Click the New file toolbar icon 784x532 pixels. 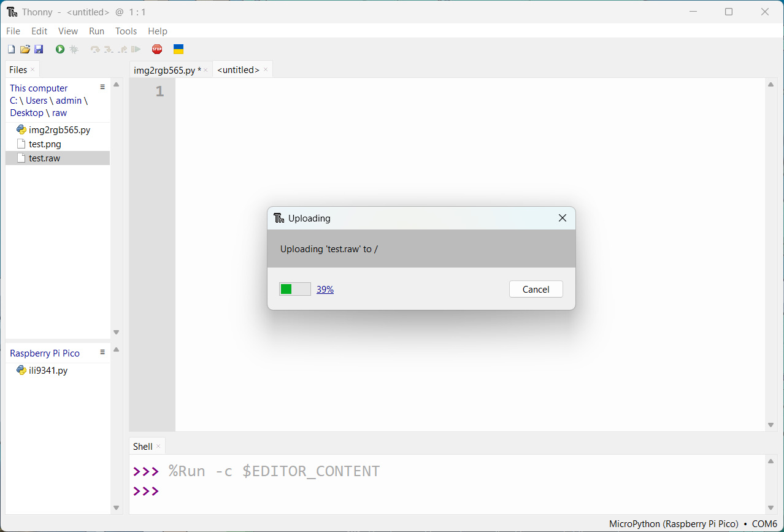(11, 49)
